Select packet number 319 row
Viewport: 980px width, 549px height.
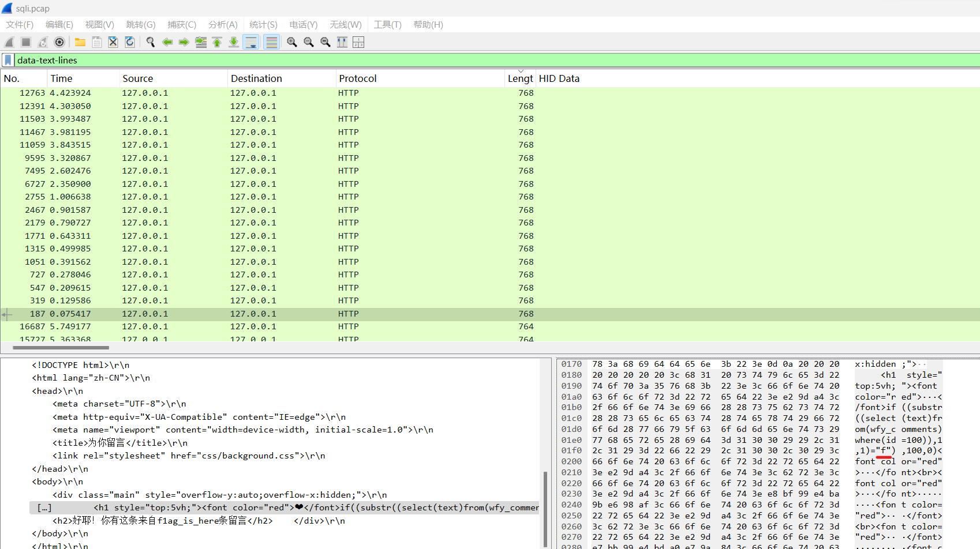(x=490, y=300)
